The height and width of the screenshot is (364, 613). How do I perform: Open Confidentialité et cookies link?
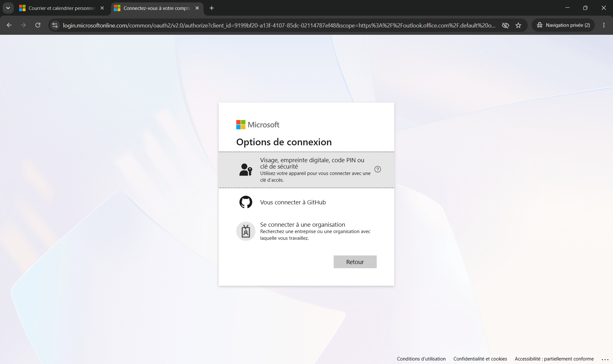pos(480,359)
